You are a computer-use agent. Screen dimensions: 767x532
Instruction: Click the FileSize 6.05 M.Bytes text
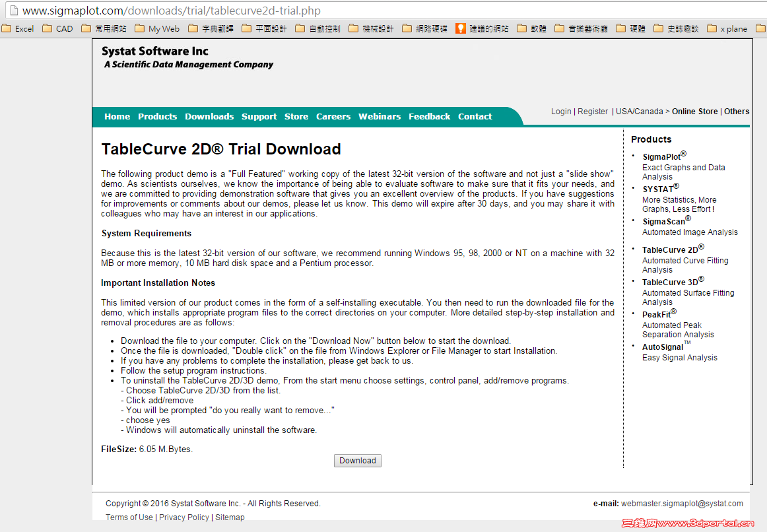pos(147,449)
